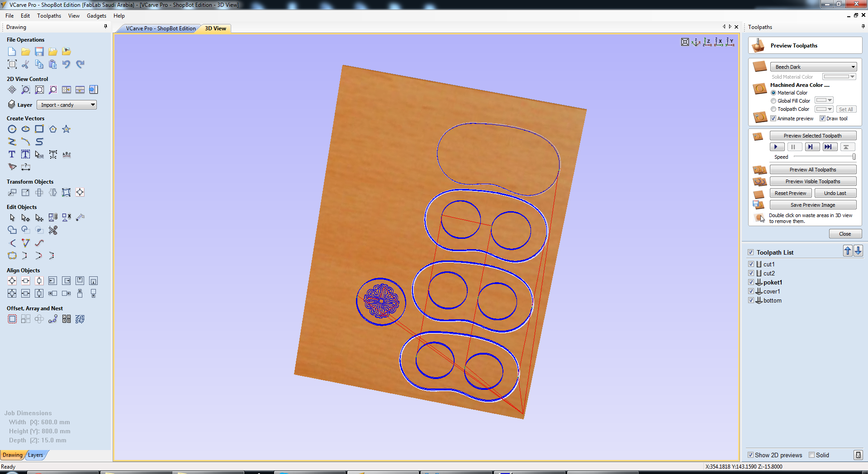This screenshot has width=868, height=474.
Task: Choose Material Color radio option
Action: click(773, 93)
